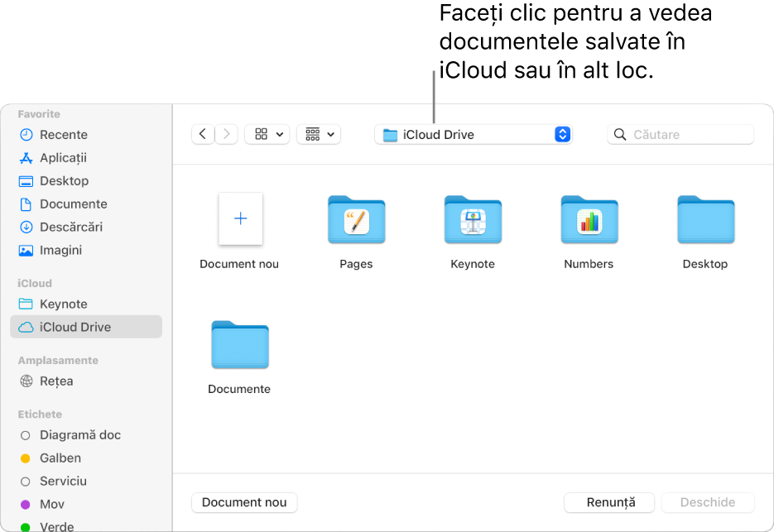The image size is (774, 532).
Task: Go forward with the right chevron
Action: tap(227, 134)
